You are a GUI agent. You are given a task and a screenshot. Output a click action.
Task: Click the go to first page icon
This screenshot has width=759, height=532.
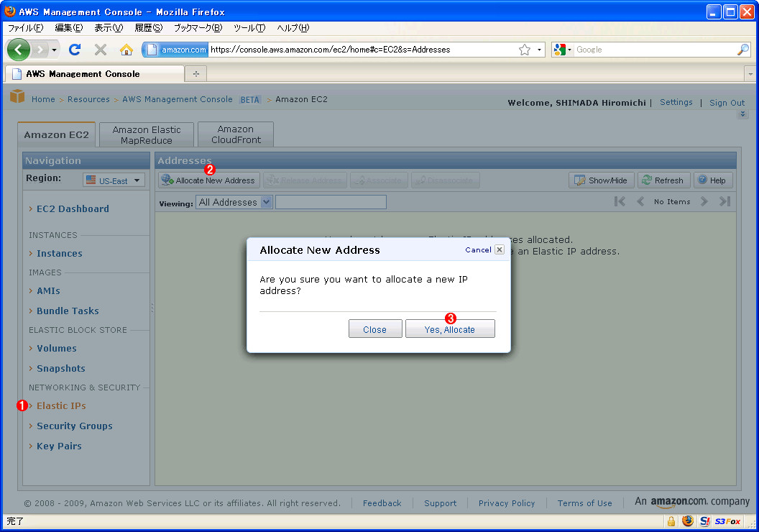(620, 201)
